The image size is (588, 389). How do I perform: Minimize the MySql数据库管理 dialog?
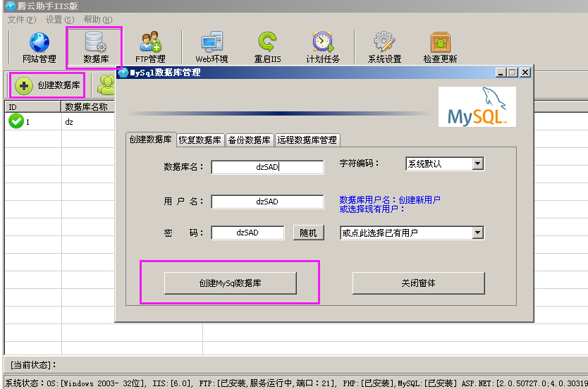click(501, 73)
